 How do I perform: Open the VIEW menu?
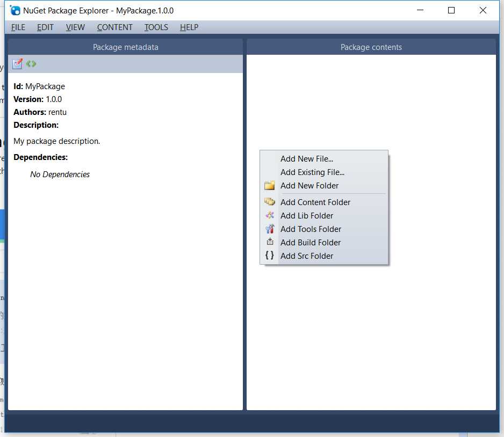click(75, 27)
